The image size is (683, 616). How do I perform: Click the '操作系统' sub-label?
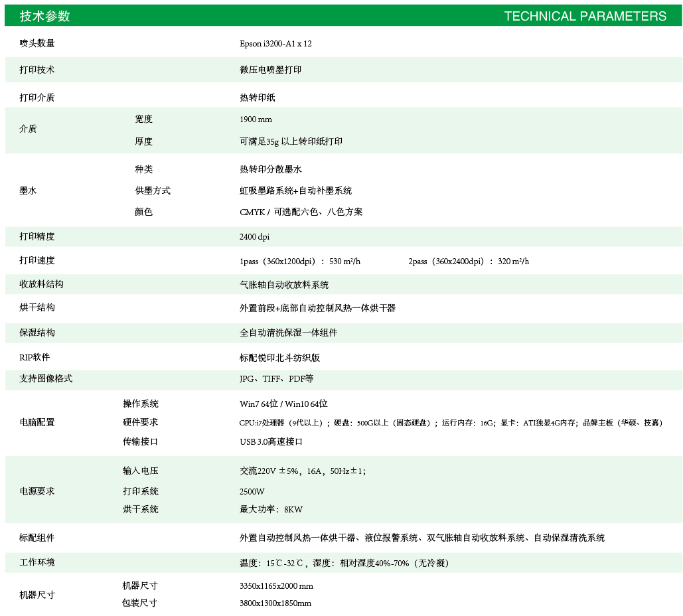pos(140,404)
